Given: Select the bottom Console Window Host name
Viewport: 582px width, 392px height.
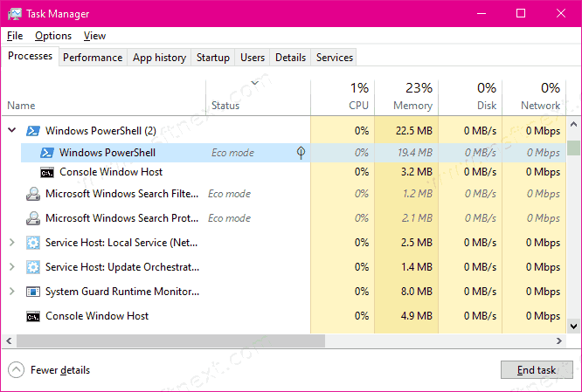Looking at the screenshot, I should [x=97, y=316].
